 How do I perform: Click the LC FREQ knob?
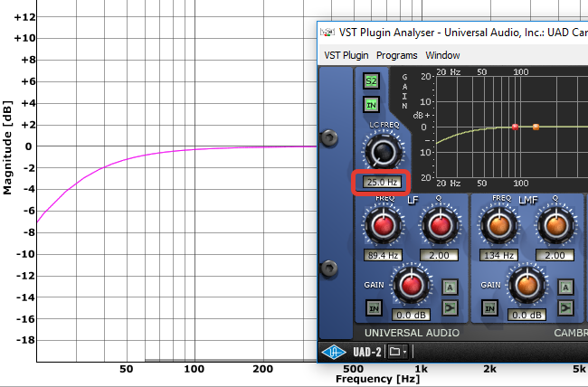[x=383, y=152]
